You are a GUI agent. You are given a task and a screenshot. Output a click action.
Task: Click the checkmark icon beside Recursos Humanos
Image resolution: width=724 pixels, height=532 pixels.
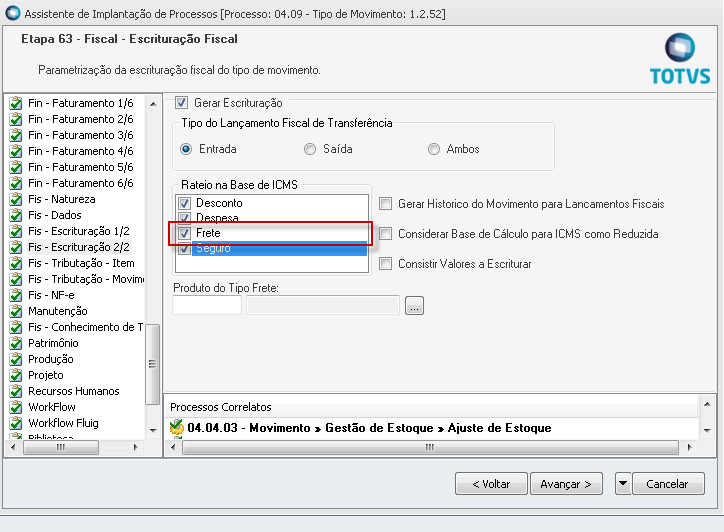16,391
